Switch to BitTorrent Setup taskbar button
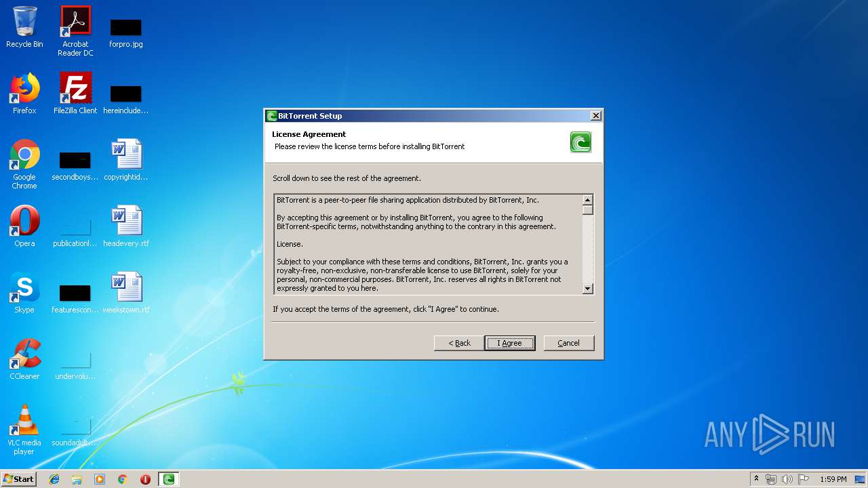Image resolution: width=868 pixels, height=488 pixels. pos(169,479)
